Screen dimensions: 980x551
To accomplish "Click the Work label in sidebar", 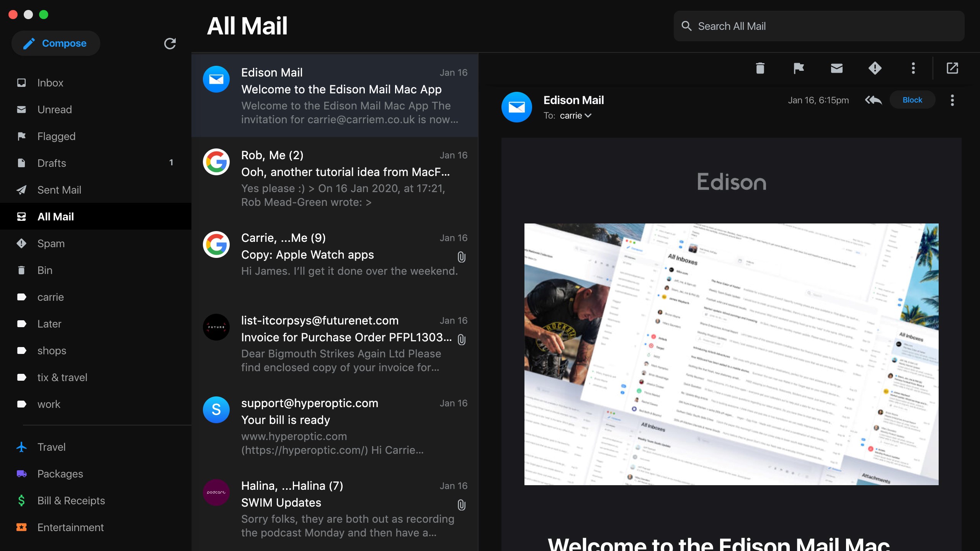I will [49, 404].
